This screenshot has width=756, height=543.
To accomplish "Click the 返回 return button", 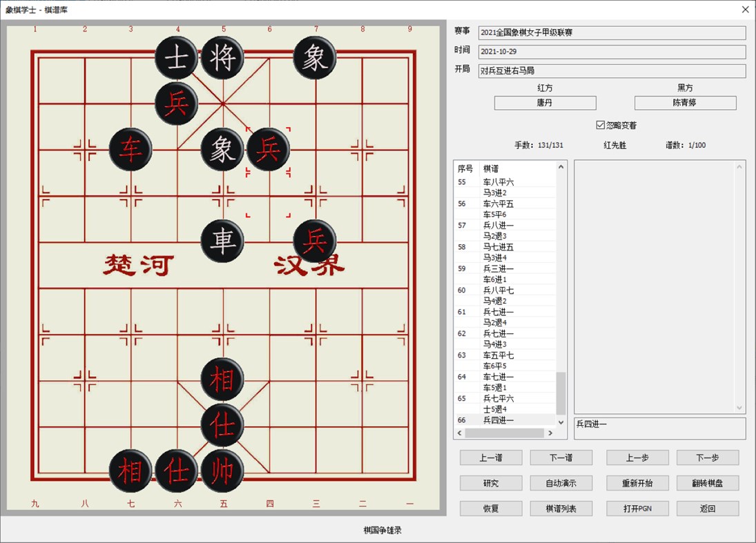I will [x=708, y=509].
